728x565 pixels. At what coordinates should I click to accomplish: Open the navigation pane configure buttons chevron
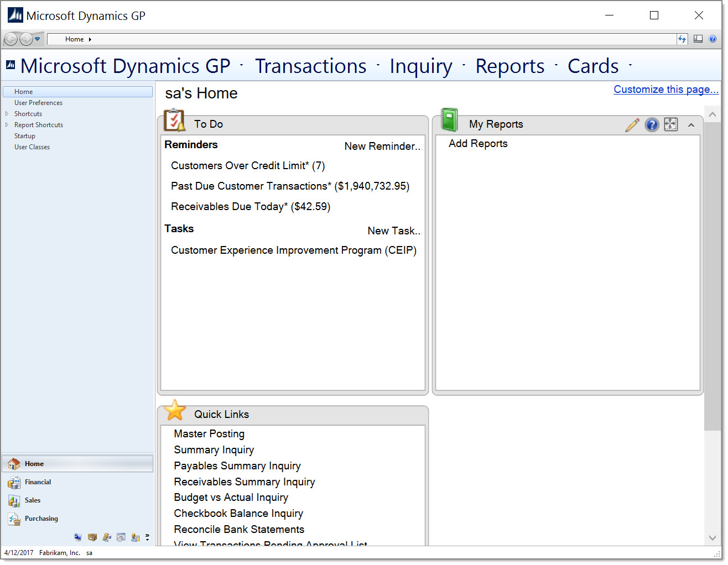click(147, 537)
